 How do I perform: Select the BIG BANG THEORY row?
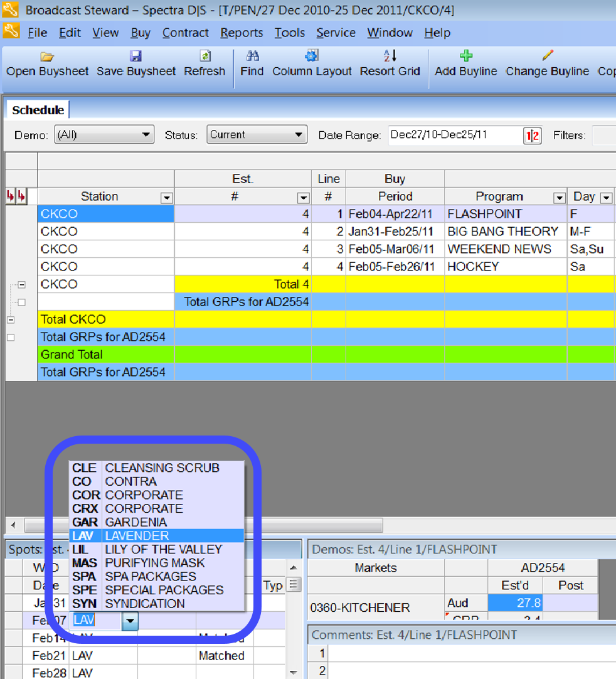coord(326,232)
